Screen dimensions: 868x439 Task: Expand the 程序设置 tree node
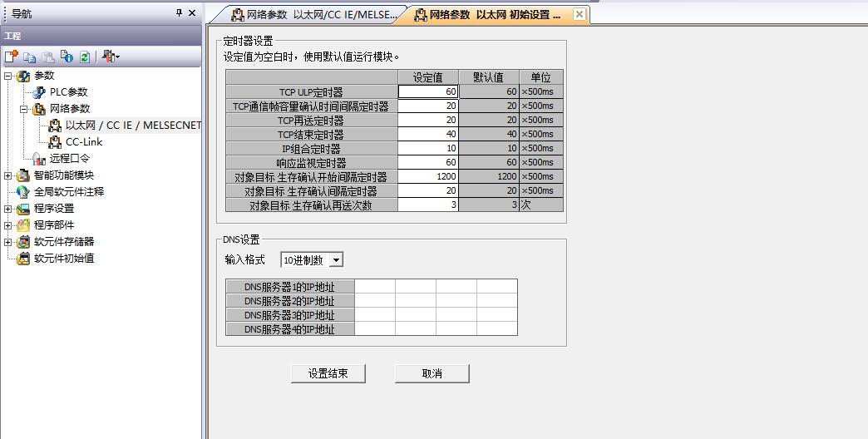click(x=8, y=209)
